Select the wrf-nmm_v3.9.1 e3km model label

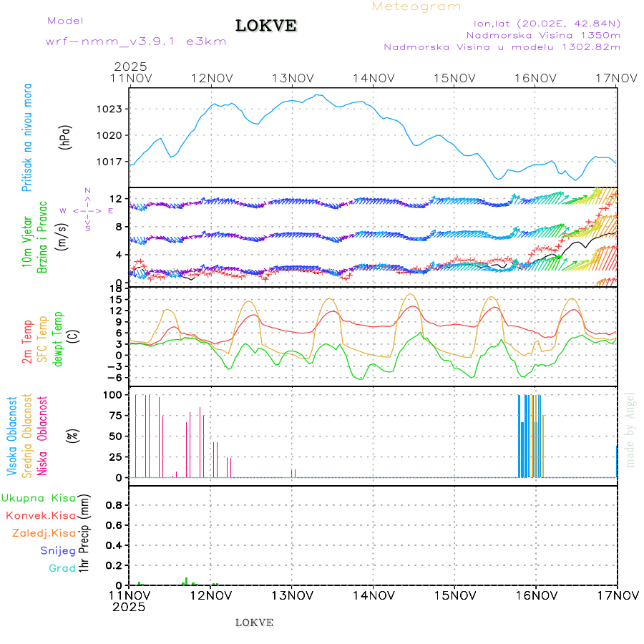[135, 42]
